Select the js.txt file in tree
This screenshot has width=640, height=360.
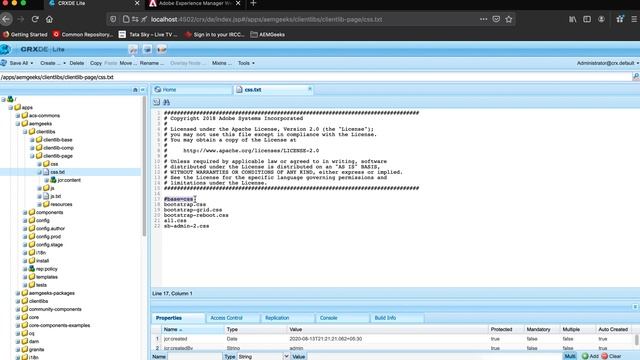point(56,196)
